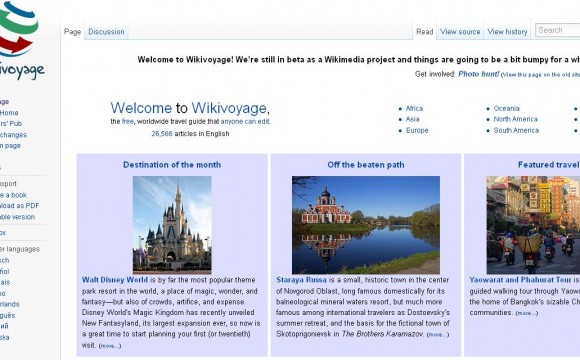The image size is (580, 360).
Task: Click the Printable version link
Action: [x=17, y=217]
